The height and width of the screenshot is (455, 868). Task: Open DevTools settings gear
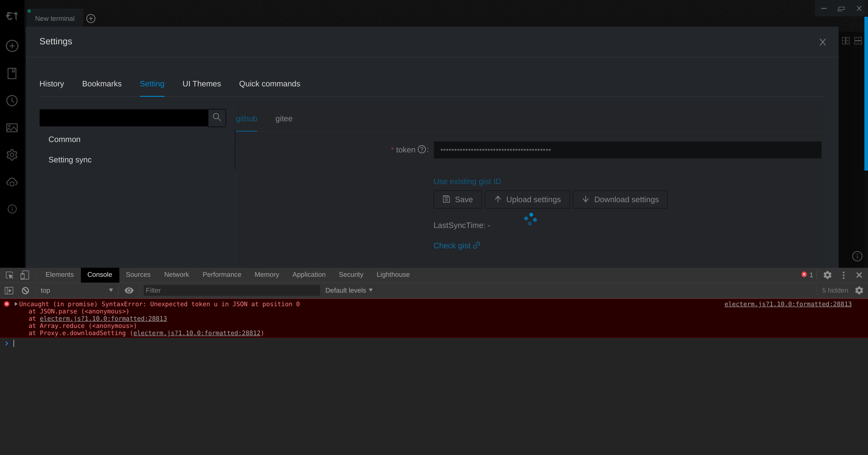click(x=828, y=275)
